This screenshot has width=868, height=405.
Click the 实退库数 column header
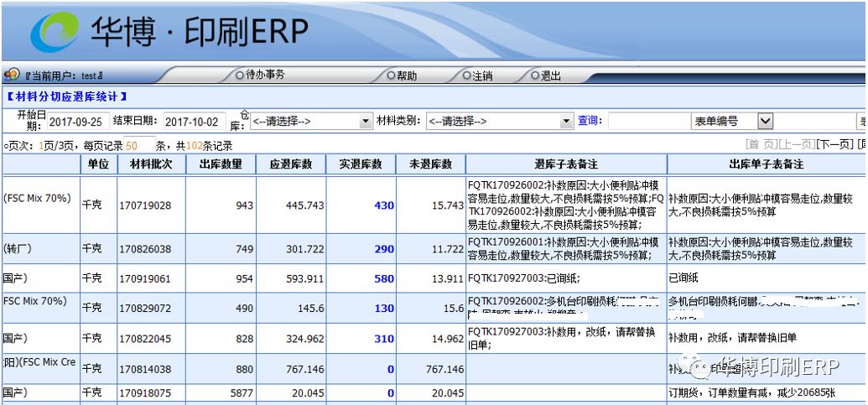[361, 165]
